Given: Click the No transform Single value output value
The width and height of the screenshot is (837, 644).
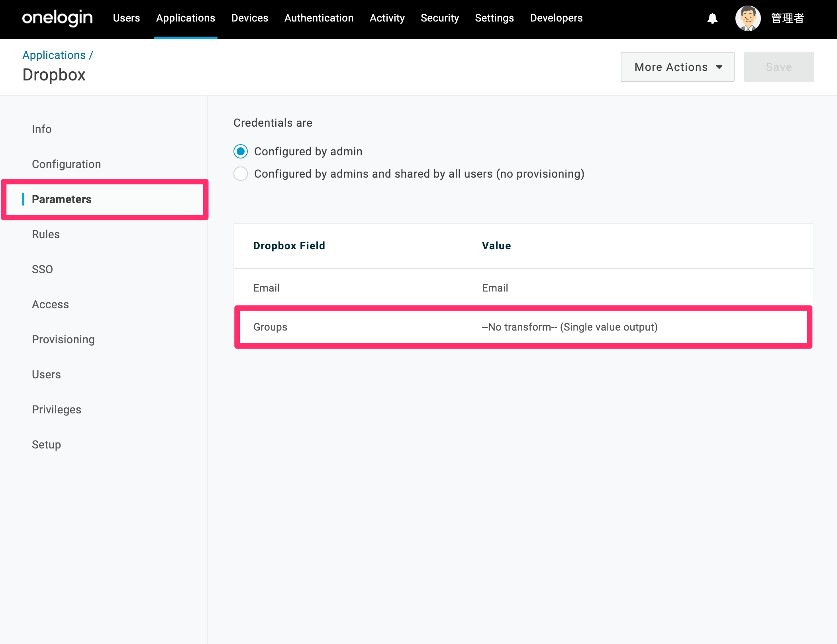Looking at the screenshot, I should [x=570, y=327].
